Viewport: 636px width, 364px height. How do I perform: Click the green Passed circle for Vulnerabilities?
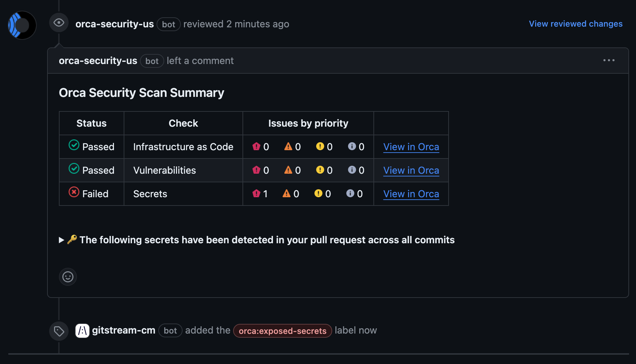coord(73,169)
